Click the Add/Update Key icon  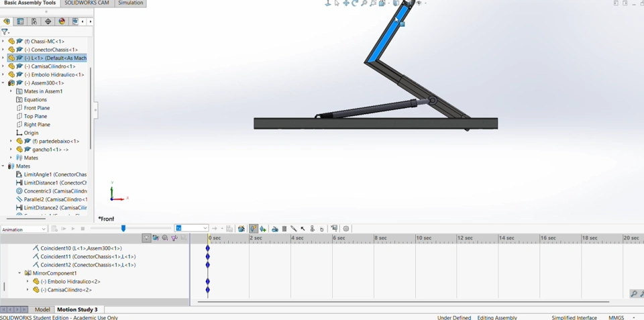pos(263,229)
